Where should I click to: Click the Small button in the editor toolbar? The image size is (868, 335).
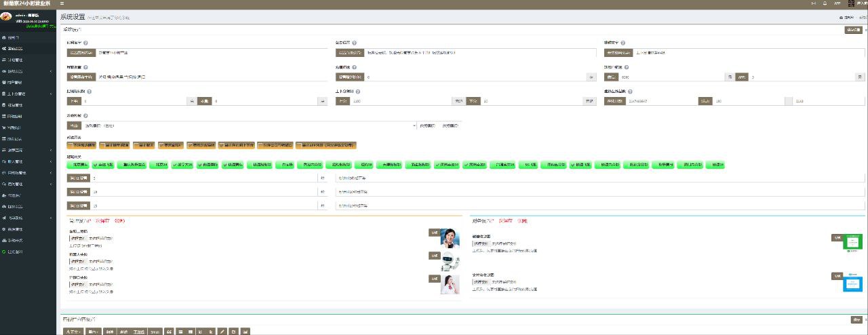coord(155,332)
